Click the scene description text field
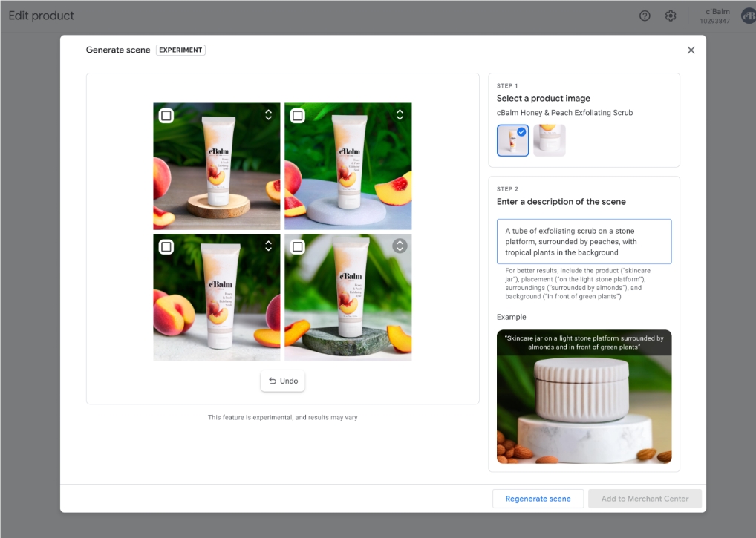 pos(584,242)
